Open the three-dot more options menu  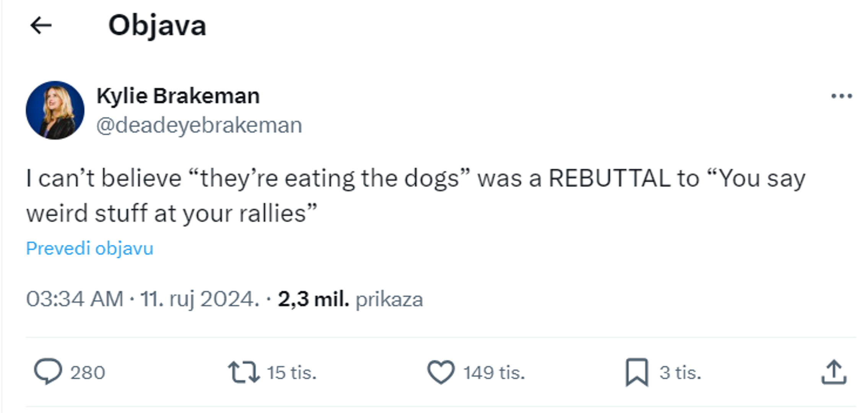(x=841, y=96)
